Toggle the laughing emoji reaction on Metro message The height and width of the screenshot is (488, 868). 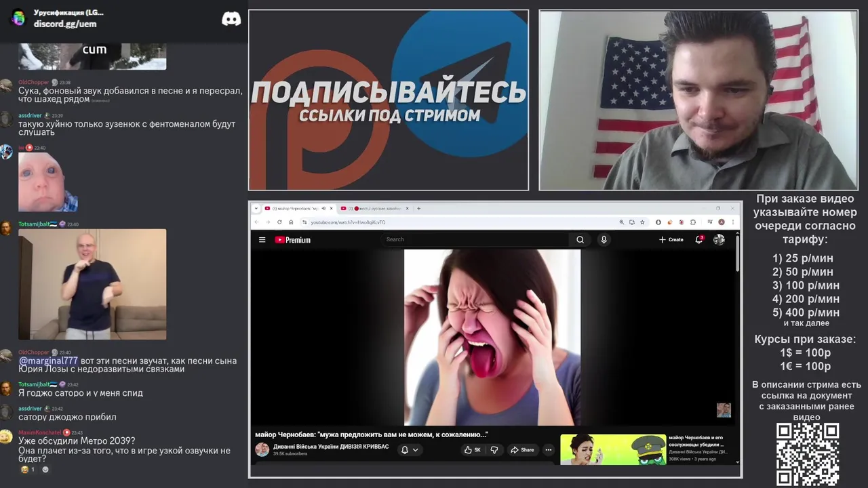28,469
